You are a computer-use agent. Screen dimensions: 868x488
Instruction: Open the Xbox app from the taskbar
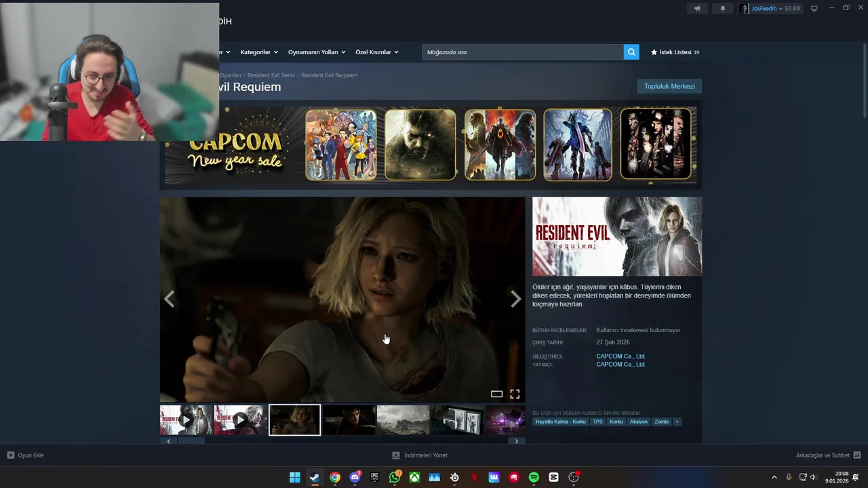[x=414, y=477]
